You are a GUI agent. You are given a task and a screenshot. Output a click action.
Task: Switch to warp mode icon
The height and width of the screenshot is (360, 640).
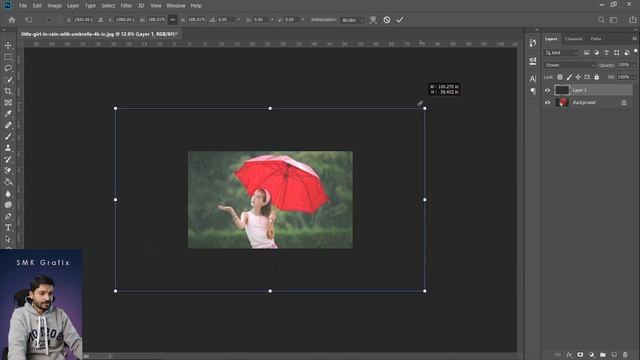[x=373, y=20]
